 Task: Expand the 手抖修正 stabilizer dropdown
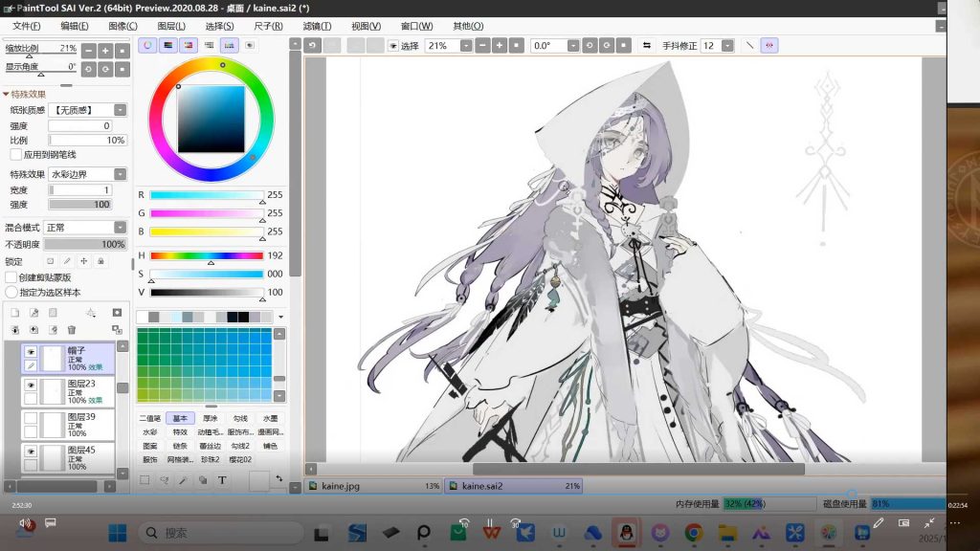(727, 45)
